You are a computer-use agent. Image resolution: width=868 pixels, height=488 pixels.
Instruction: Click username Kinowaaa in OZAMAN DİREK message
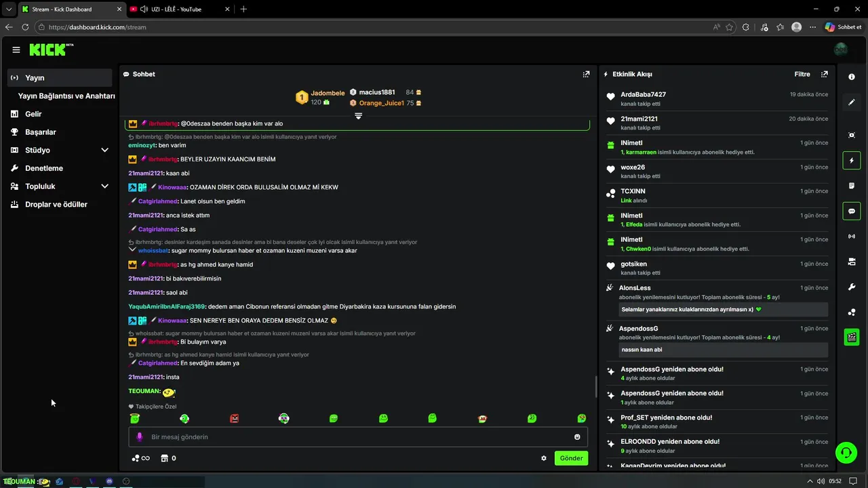click(x=173, y=187)
